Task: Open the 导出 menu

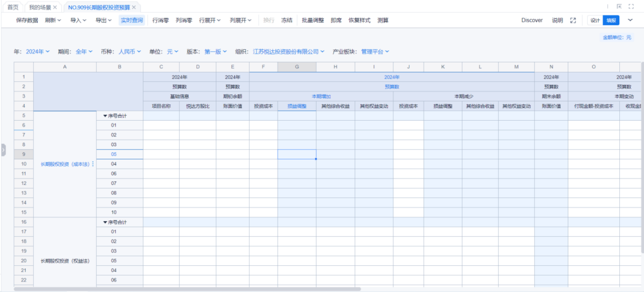Action: click(103, 20)
